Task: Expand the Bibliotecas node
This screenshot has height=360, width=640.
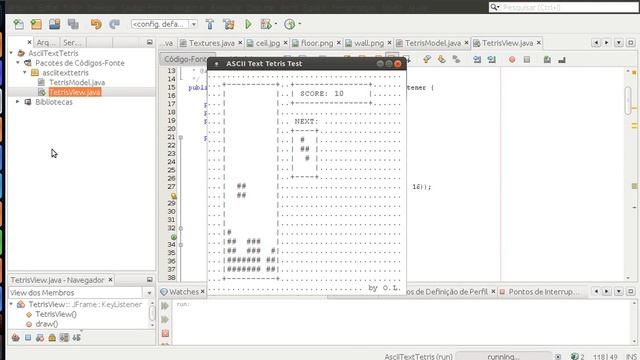Action: pos(18,102)
